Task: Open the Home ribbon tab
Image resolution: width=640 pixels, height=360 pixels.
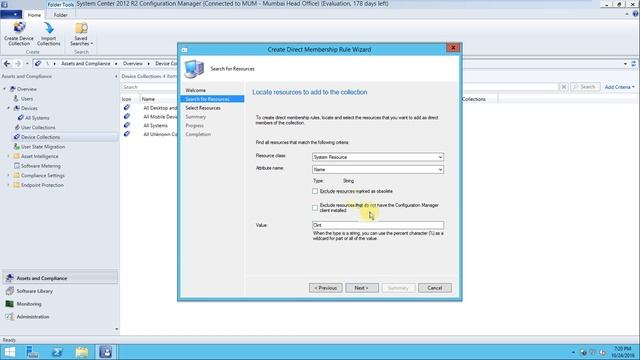Action: pos(34,15)
